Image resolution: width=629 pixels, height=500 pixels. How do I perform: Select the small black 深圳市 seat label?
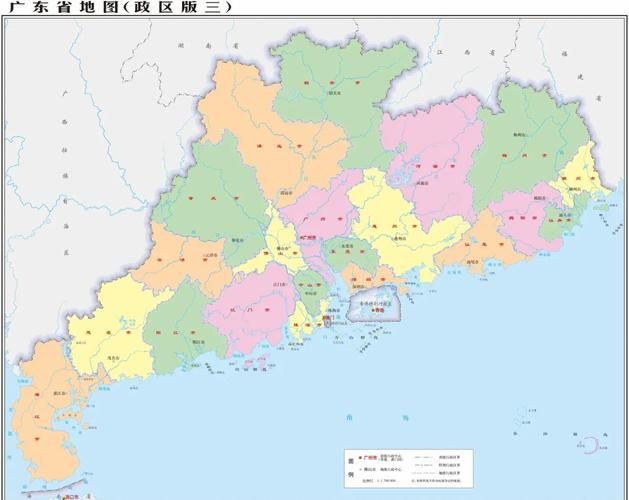click(359, 287)
